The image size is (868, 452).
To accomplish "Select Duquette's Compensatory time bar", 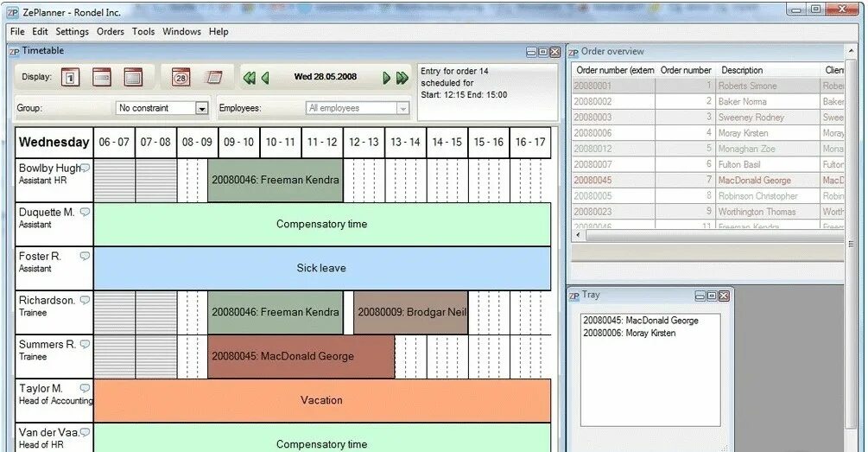I will point(322,225).
